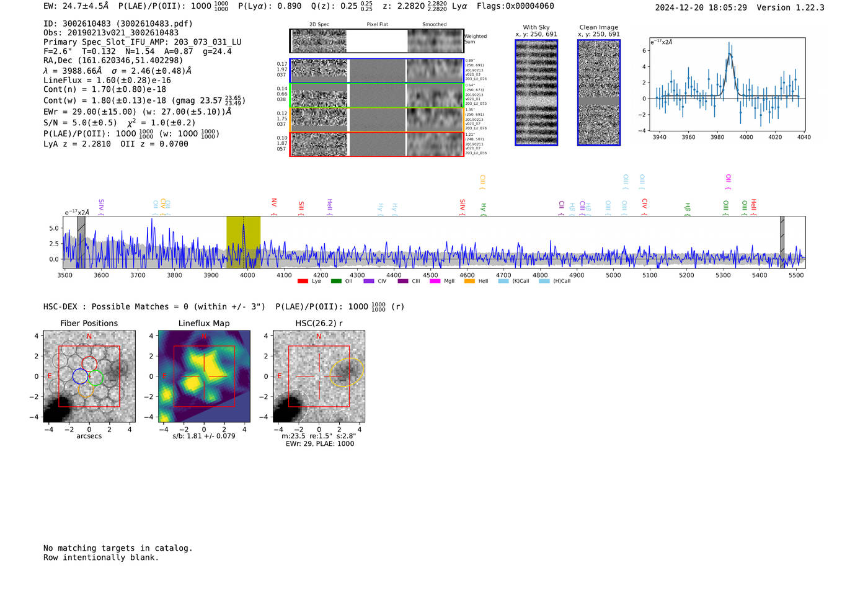
Task: Click the orange CIII line marker
Action: pos(482,182)
